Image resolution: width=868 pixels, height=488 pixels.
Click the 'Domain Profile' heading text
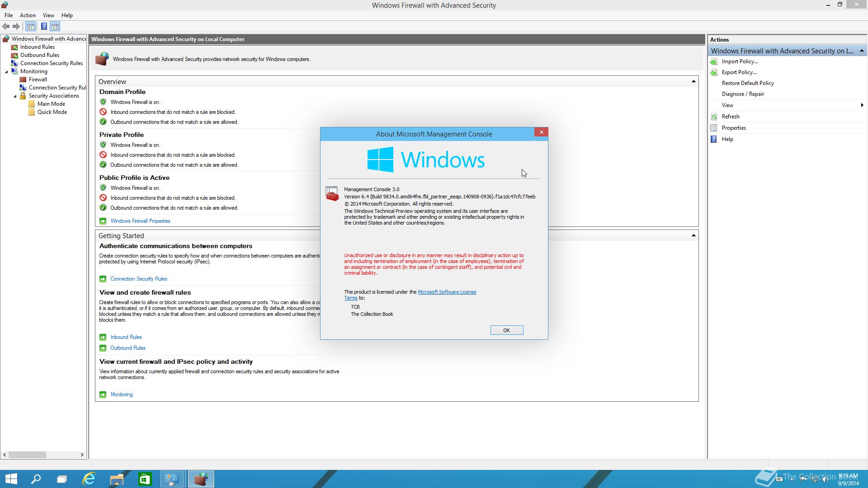(122, 92)
